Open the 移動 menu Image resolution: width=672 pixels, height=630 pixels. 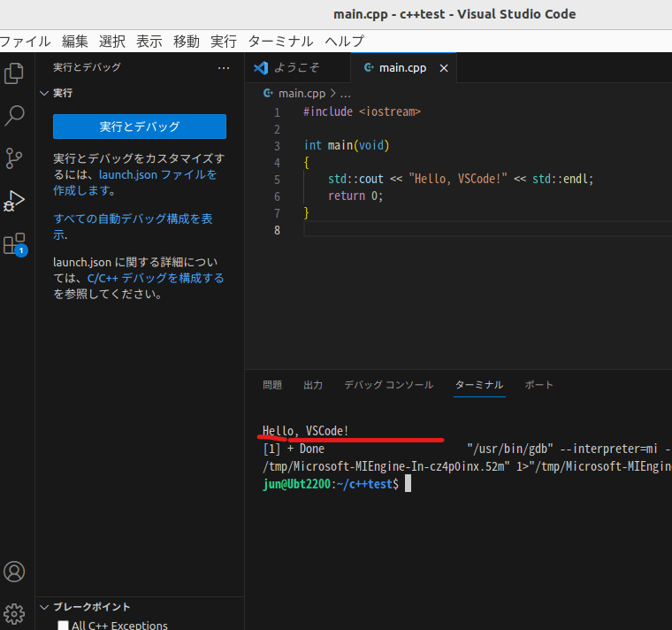tap(187, 42)
